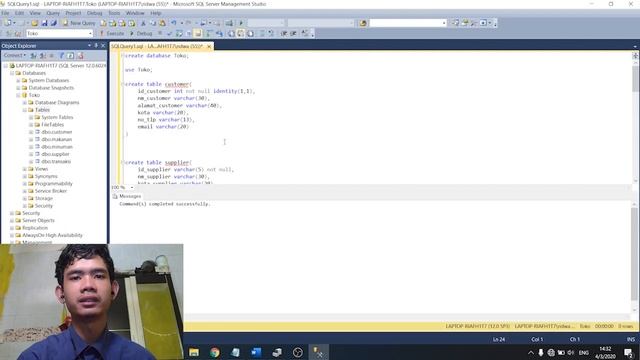Open File Explorer from the taskbar
This screenshot has height=360, width=640.
pyautogui.click(x=194, y=352)
